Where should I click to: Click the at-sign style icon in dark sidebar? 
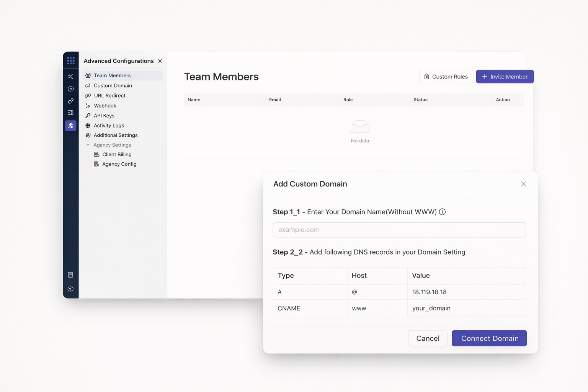[x=71, y=89]
